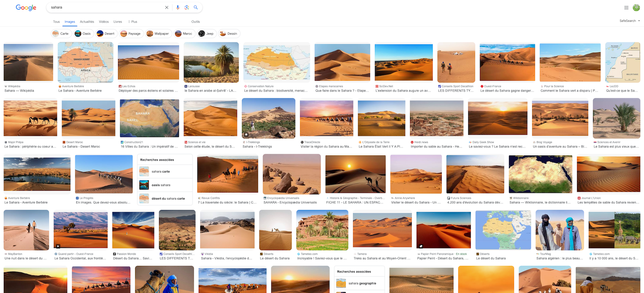Open 'Déployer des parcs éoliens et solaires' link
Viewport: 644px width, 293px height.
point(149,91)
